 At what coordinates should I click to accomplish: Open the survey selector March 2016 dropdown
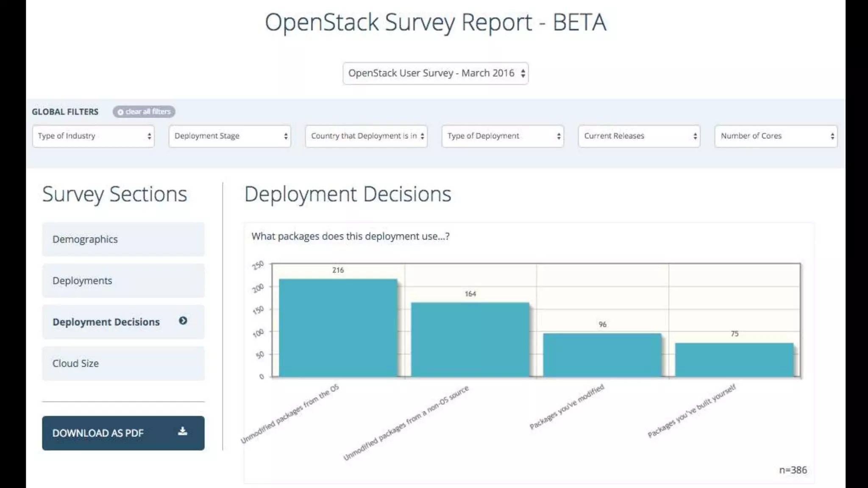pos(435,73)
